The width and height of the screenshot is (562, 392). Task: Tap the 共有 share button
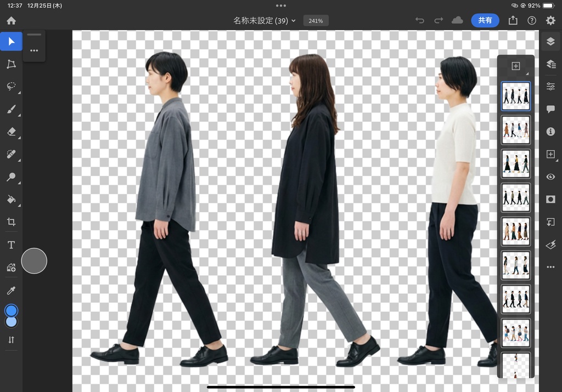pos(485,20)
